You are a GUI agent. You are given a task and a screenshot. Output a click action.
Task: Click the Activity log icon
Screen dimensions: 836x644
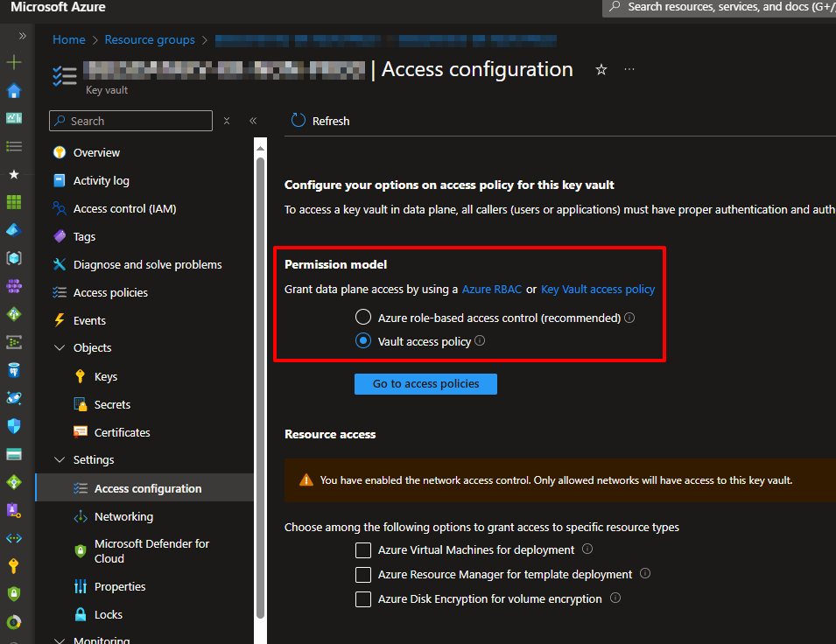(x=60, y=181)
